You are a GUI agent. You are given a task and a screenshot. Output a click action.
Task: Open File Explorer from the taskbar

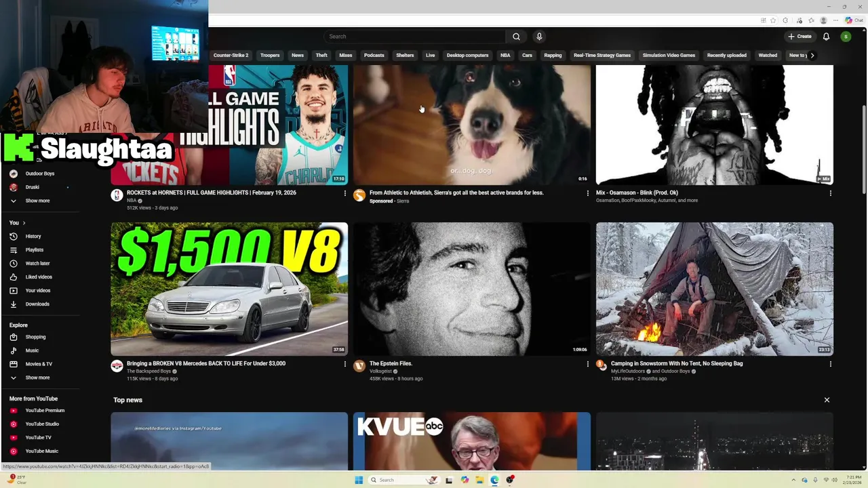pyautogui.click(x=479, y=480)
